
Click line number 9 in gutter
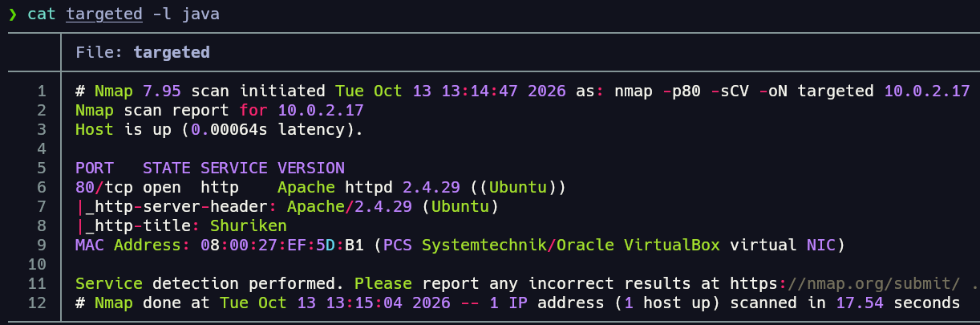[42, 245]
